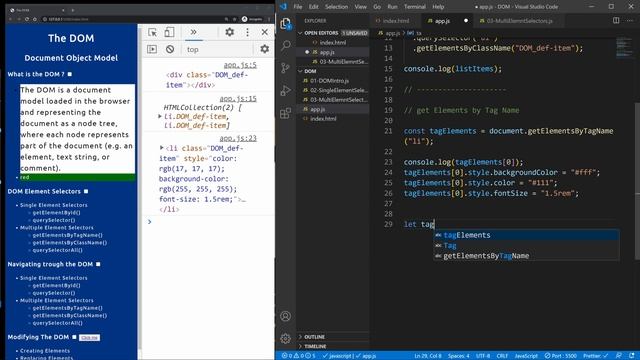Image resolution: width=640 pixels, height=360 pixels.
Task: Open the feedback icon in VS Code status bar
Action: click(619, 356)
